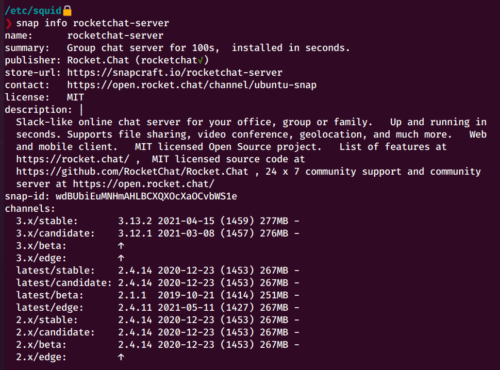500x370 pixels.
Task: Click the pipe character after description
Action: coord(81,110)
